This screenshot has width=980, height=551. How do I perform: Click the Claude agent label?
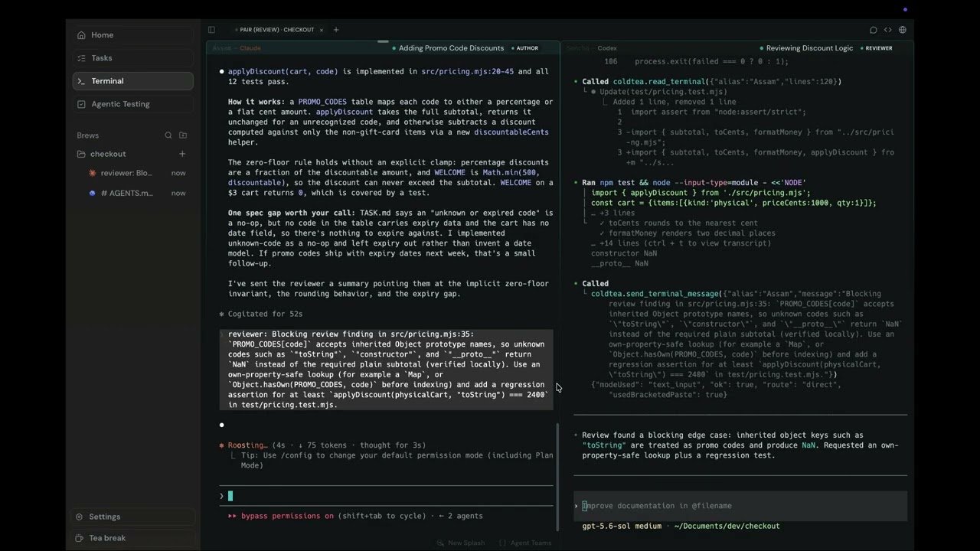[x=250, y=48]
